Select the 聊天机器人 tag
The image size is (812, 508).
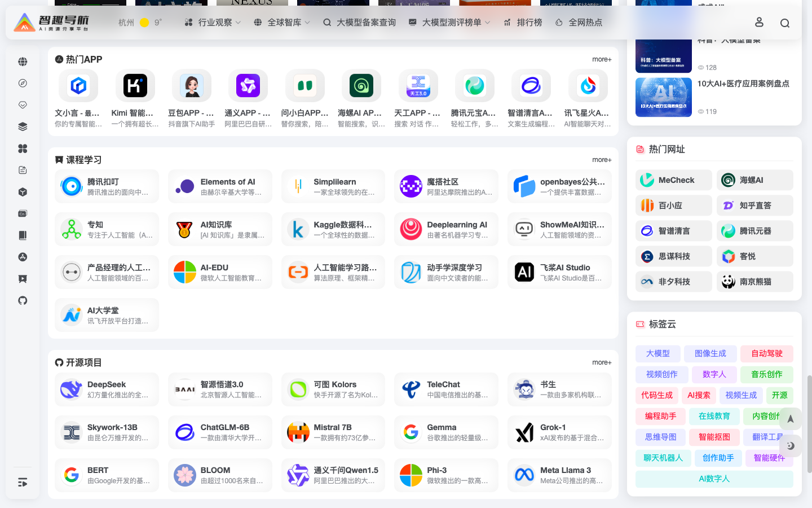click(663, 458)
